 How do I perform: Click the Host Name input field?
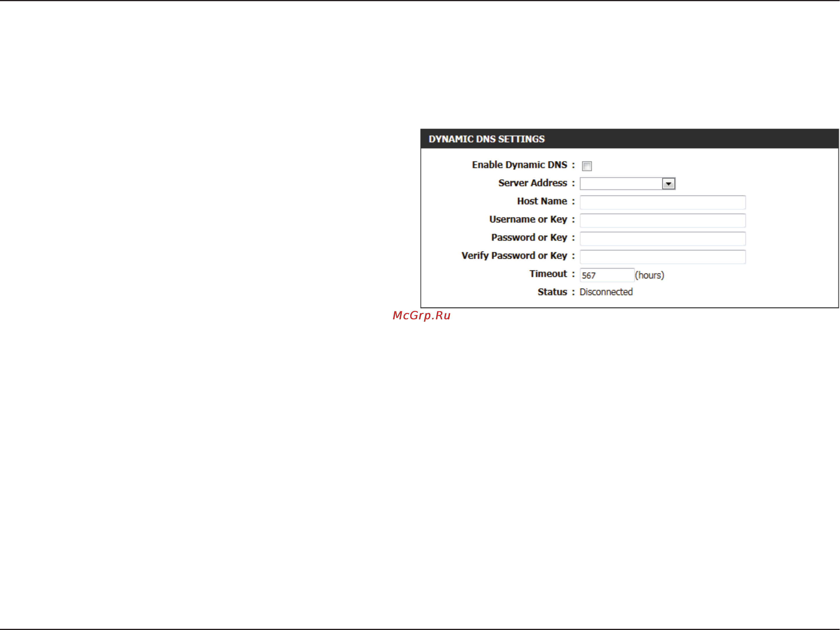(663, 202)
